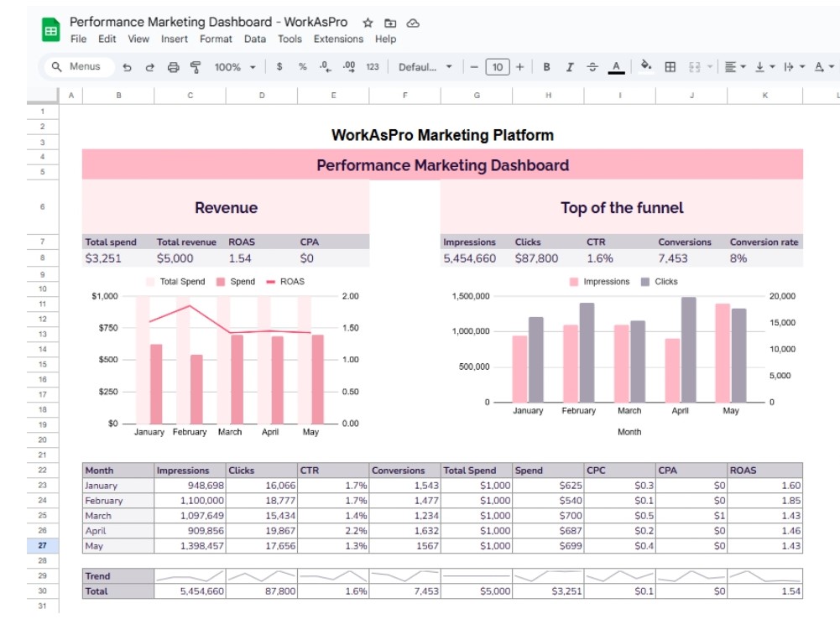Apply percent format icon
This screenshot has width=840, height=619.
303,67
